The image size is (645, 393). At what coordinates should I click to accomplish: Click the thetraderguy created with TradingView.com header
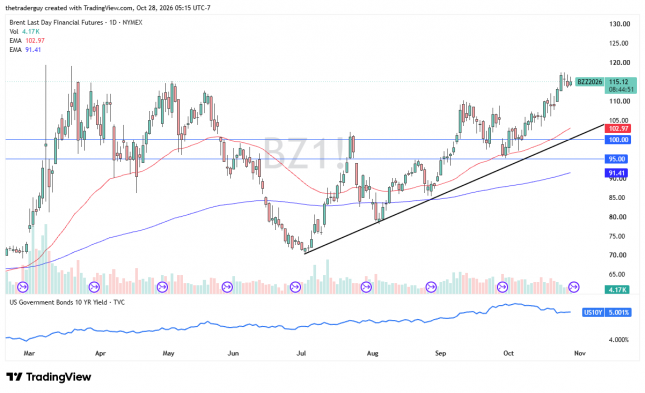[108, 7]
